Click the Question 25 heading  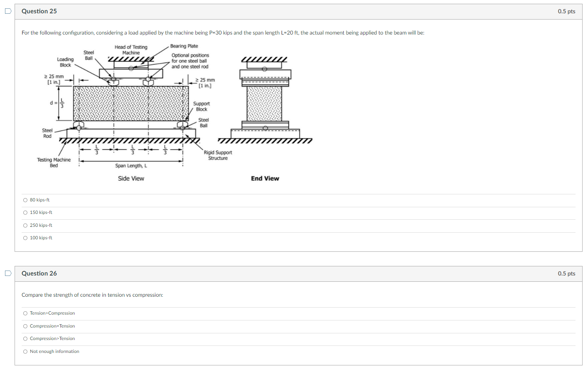tap(39, 11)
